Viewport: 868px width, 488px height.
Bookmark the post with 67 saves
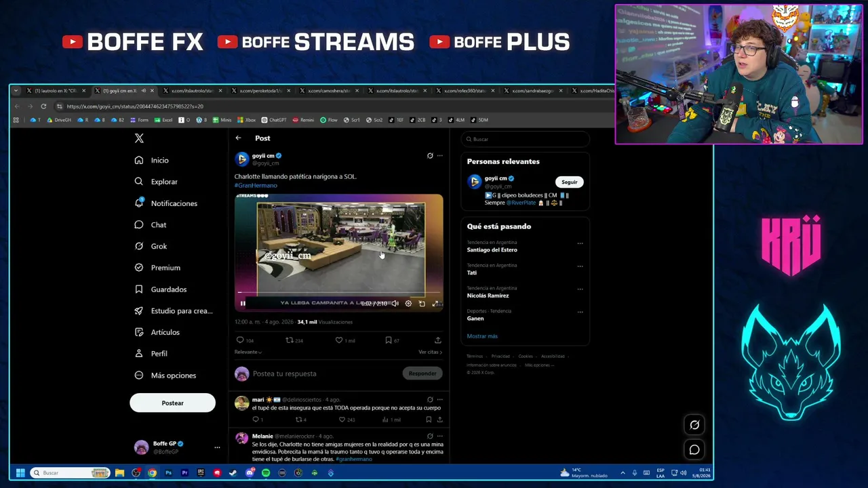click(392, 340)
